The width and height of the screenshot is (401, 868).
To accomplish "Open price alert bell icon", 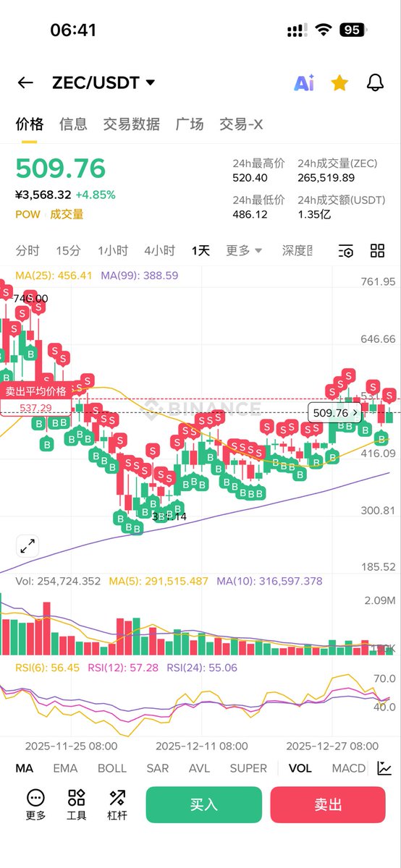I will [x=375, y=82].
